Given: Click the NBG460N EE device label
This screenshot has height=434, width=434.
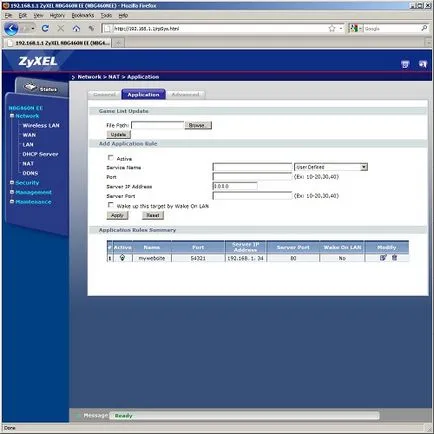Looking at the screenshot, I should [26, 108].
